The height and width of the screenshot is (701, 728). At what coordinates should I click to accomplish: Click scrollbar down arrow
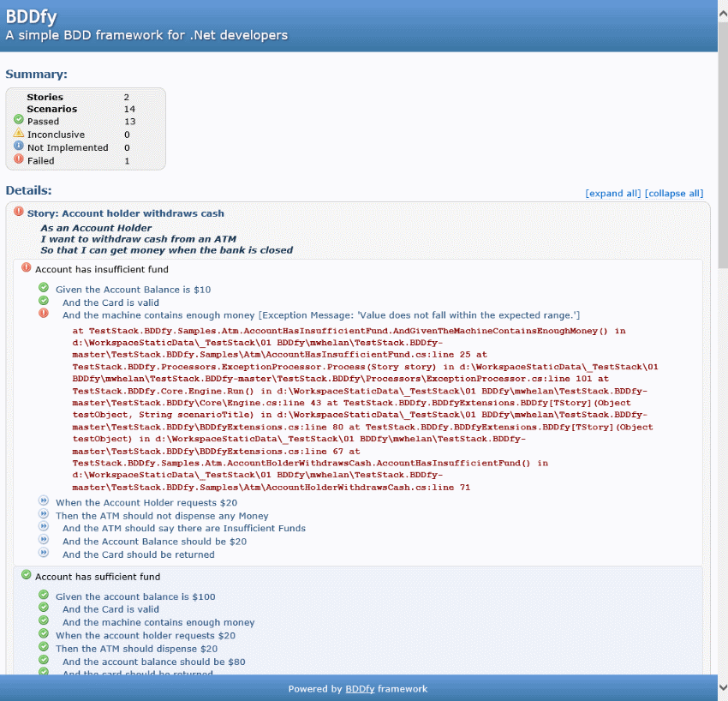coord(723,687)
